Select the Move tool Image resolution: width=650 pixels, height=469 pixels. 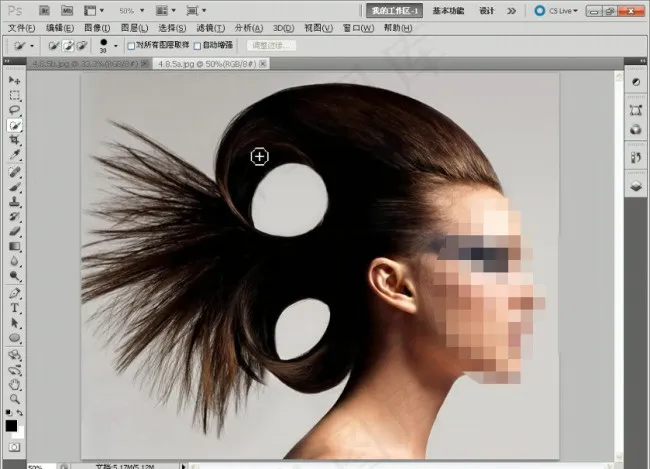click(x=15, y=80)
